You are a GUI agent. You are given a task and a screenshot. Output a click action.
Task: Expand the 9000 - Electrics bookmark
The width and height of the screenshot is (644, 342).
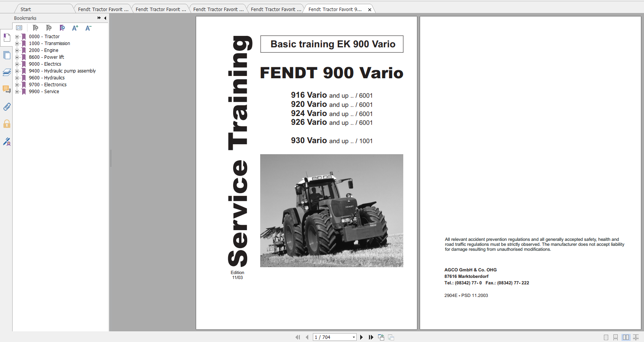[x=17, y=65]
